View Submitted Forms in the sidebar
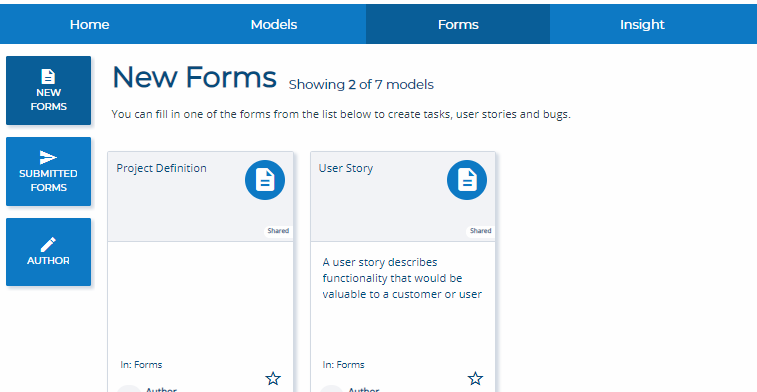The image size is (757, 392). coord(48,171)
